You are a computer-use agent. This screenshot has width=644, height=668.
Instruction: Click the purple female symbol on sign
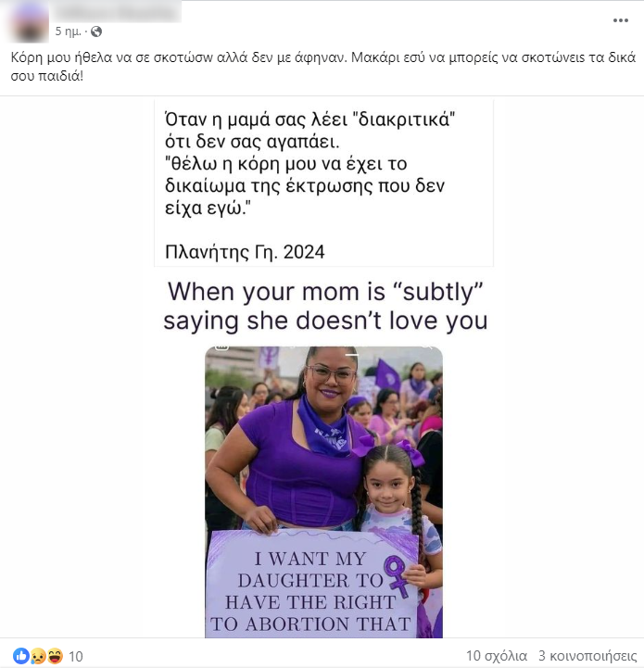pyautogui.click(x=395, y=575)
